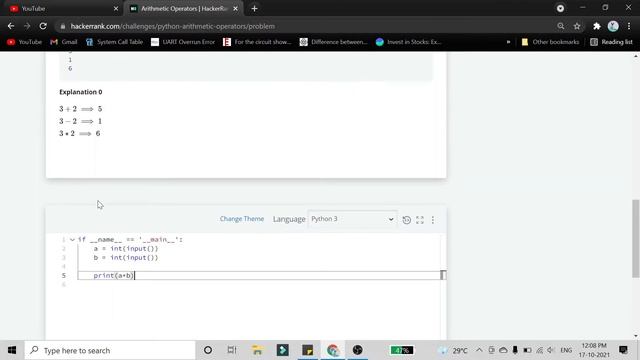Open the OBS Studio taskbar icon
The image size is (640, 360).
[358, 350]
